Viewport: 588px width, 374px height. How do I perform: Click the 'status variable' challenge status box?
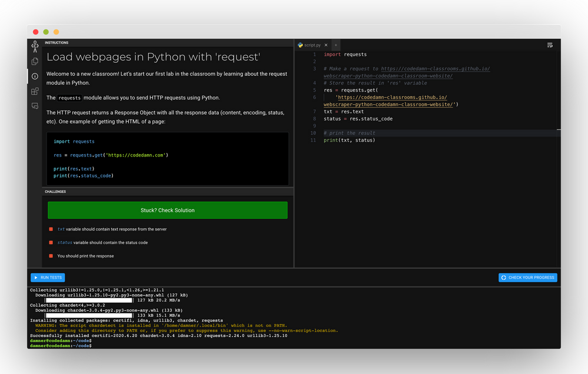51,242
